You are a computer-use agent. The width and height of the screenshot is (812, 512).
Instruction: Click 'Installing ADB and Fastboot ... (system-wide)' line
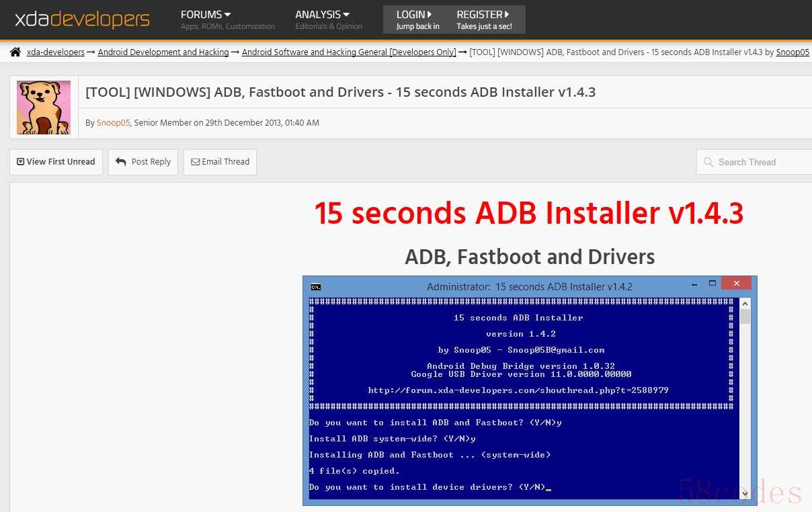point(430,455)
